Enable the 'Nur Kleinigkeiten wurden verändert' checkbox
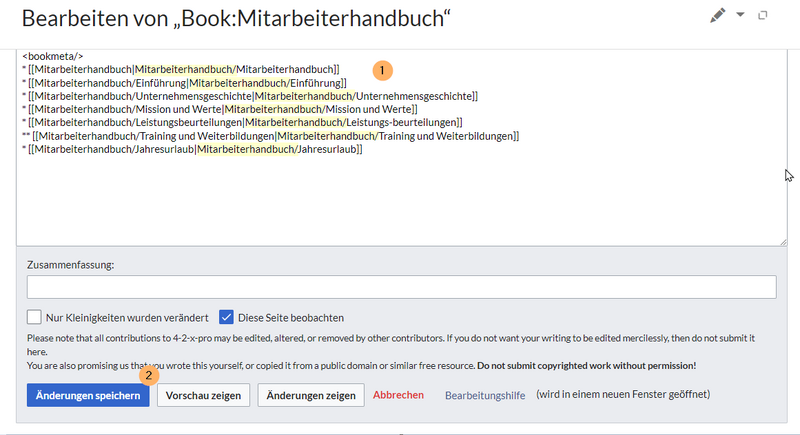Viewport: 800px width, 435px height. point(35,317)
